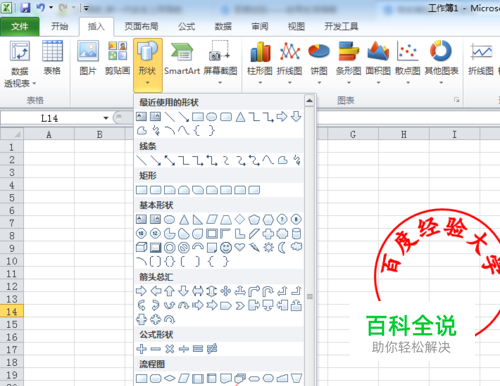500x386 pixels.
Task: Select the arrow line in 线条 section
Action: [x=156, y=160]
